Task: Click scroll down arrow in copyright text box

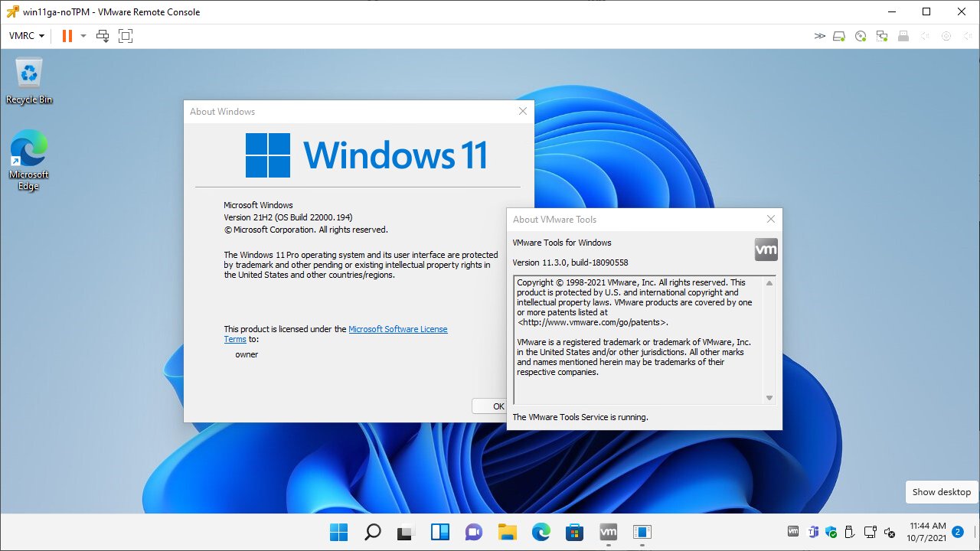Action: 769,397
